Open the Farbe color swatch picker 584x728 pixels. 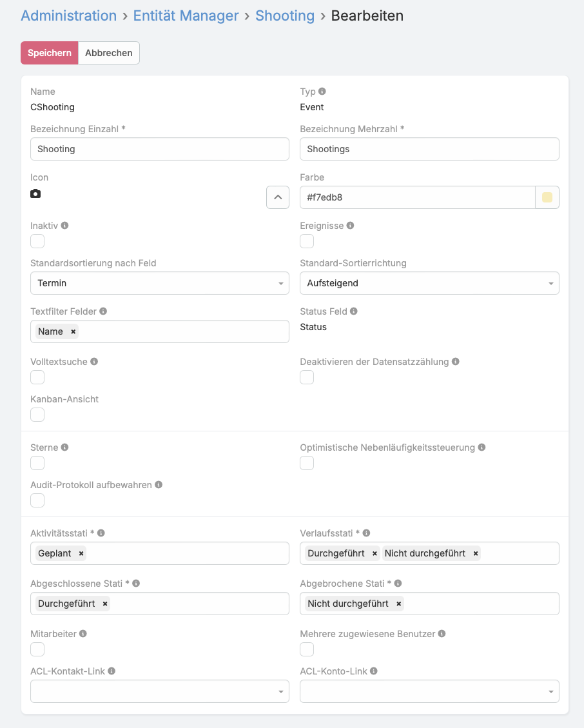[x=547, y=197]
